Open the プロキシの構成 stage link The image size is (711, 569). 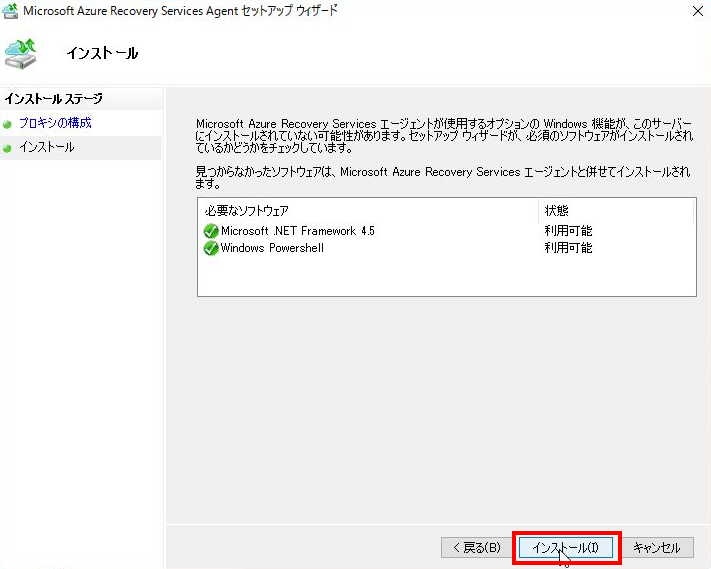click(x=55, y=123)
